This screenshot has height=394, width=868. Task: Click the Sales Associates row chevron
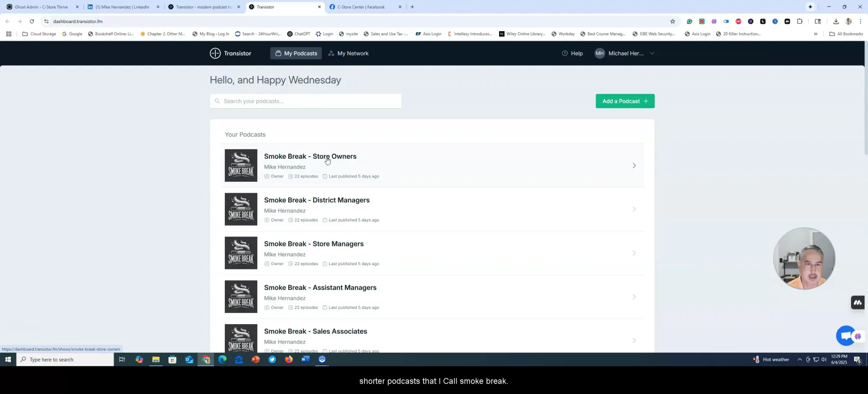point(634,341)
